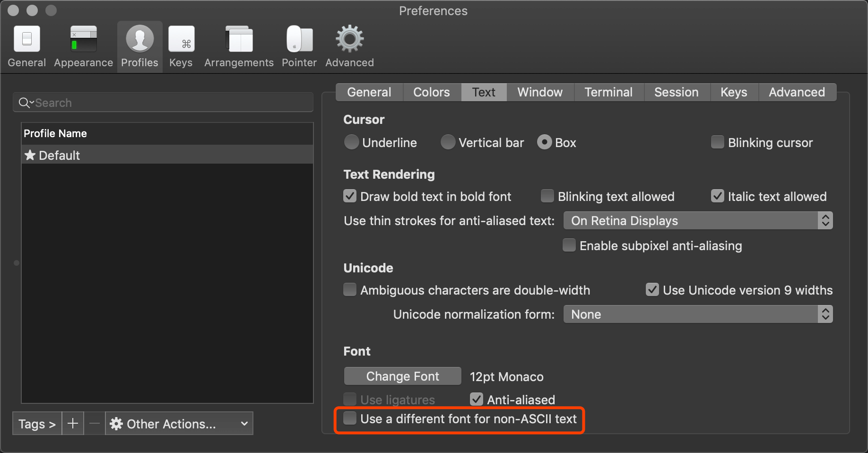Screen dimensions: 868x453
Task: Select the Profiles toolbar icon
Action: (140, 39)
